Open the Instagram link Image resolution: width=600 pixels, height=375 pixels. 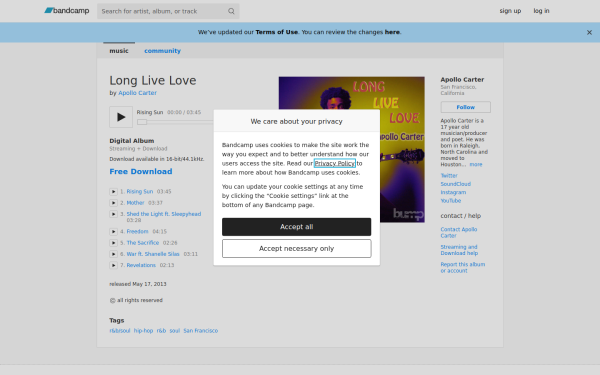click(x=453, y=192)
